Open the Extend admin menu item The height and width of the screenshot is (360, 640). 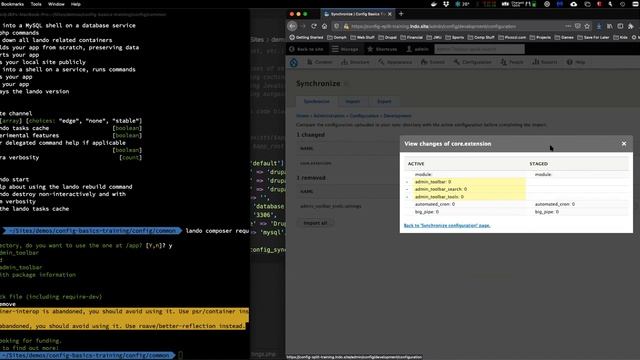433,62
